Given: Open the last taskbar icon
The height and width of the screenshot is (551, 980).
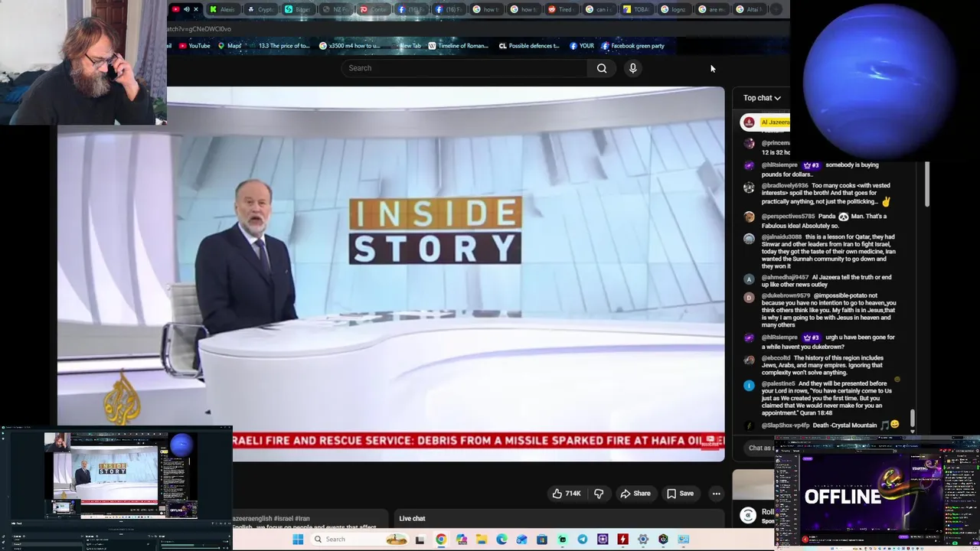Looking at the screenshot, I should pyautogui.click(x=683, y=540).
